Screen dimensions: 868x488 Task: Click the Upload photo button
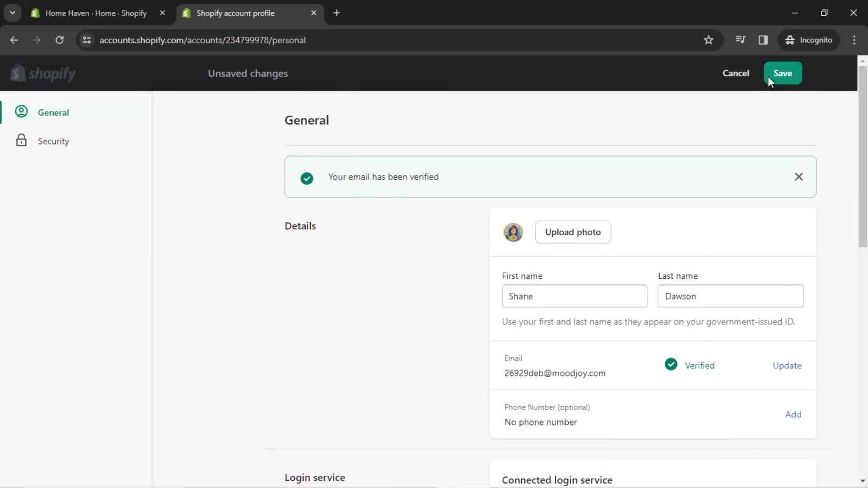(573, 232)
